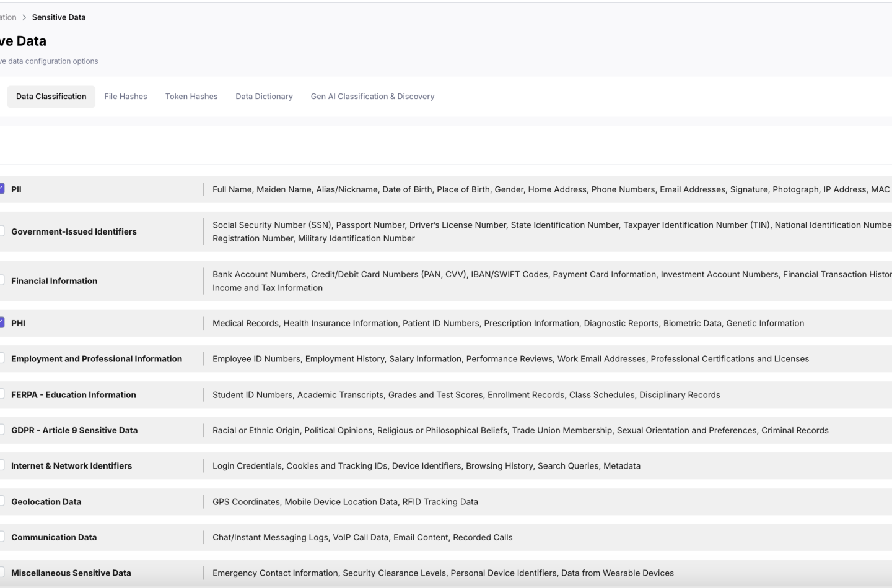The image size is (892, 588).
Task: Open the Data Classification tab
Action: (x=51, y=97)
